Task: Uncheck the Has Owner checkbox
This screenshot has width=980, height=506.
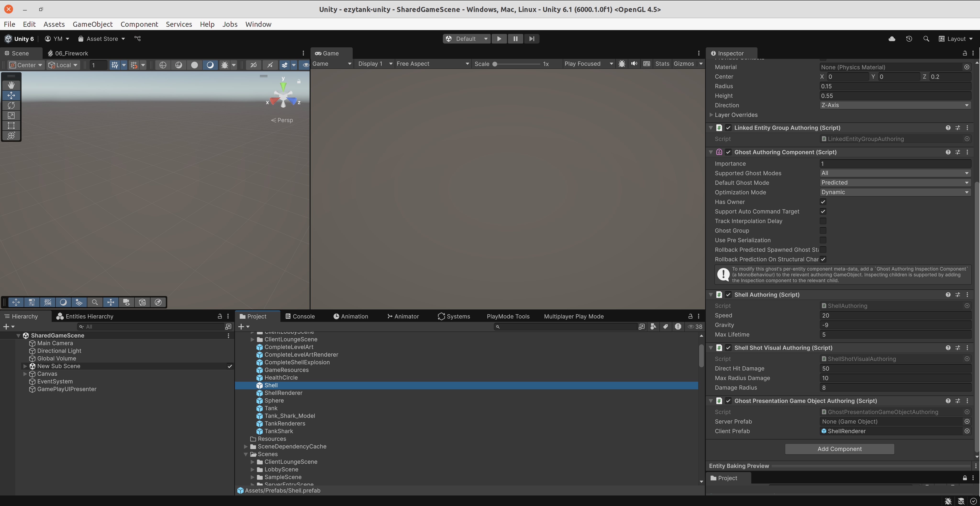Action: (823, 202)
